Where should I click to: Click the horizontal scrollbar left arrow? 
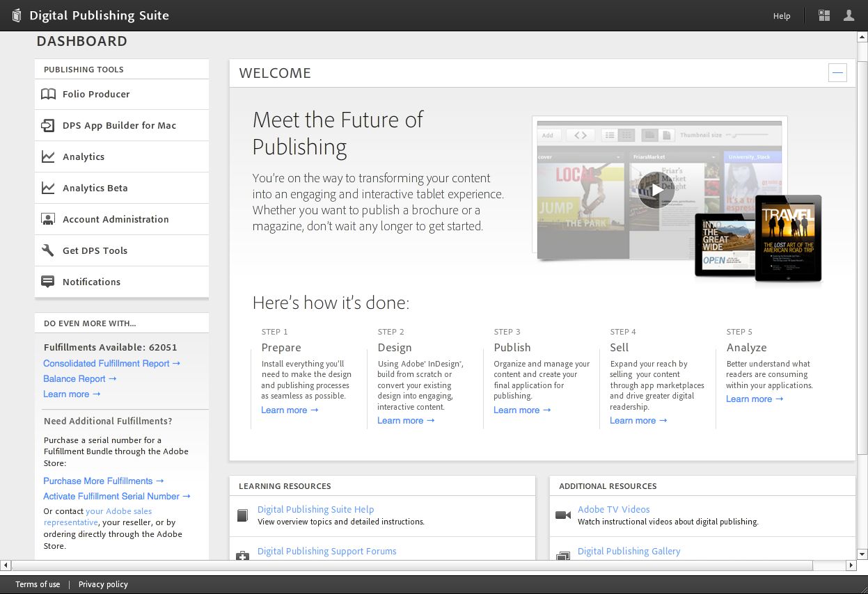(6, 565)
